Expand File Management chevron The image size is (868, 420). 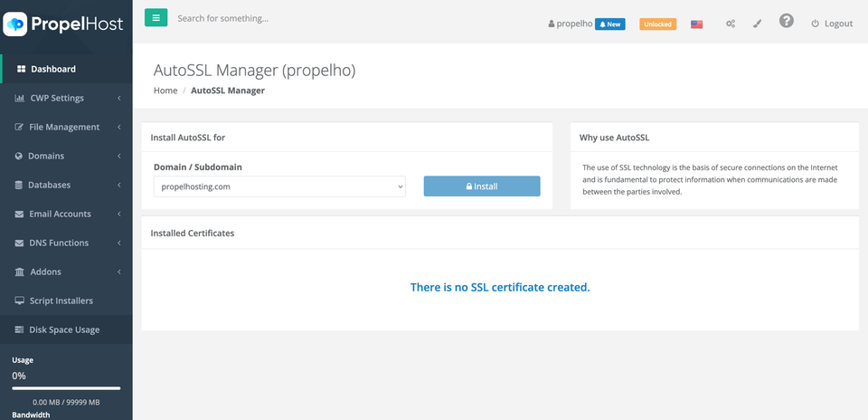pos(119,127)
